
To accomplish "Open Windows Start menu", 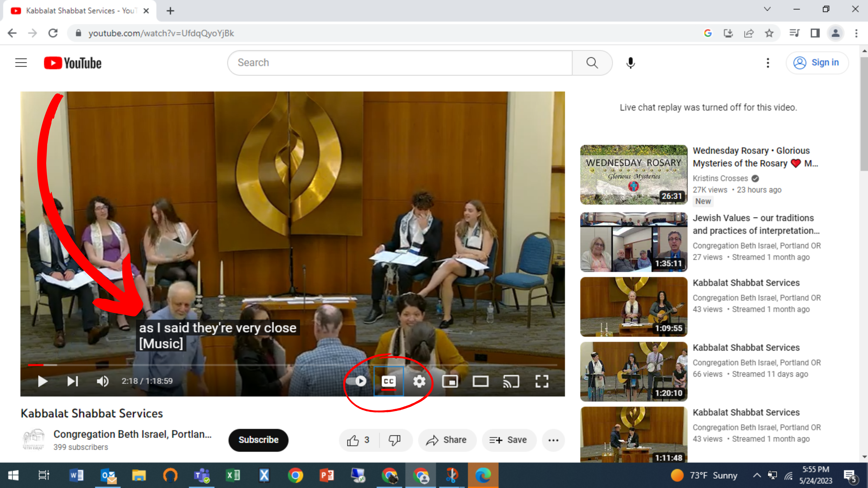I will click(x=13, y=475).
